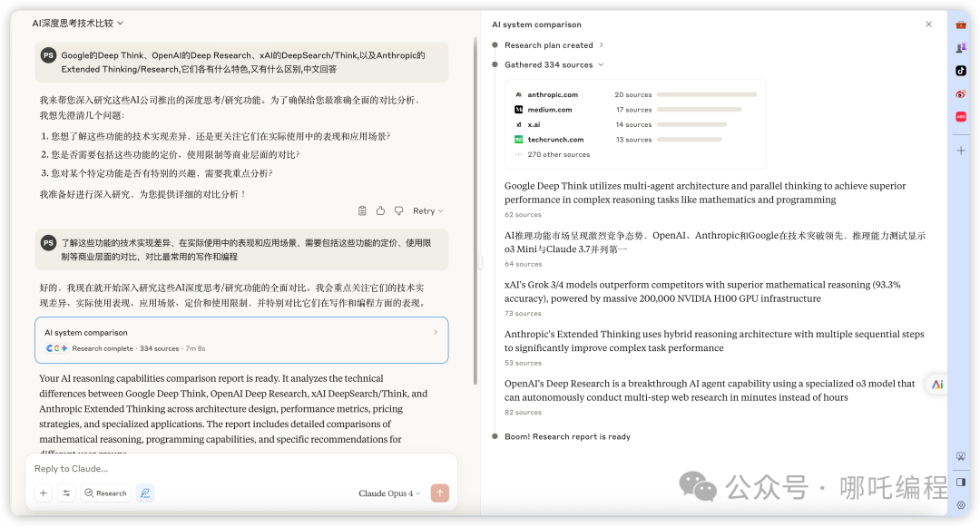Open the toolbox icon in the right sidebar

click(961, 24)
